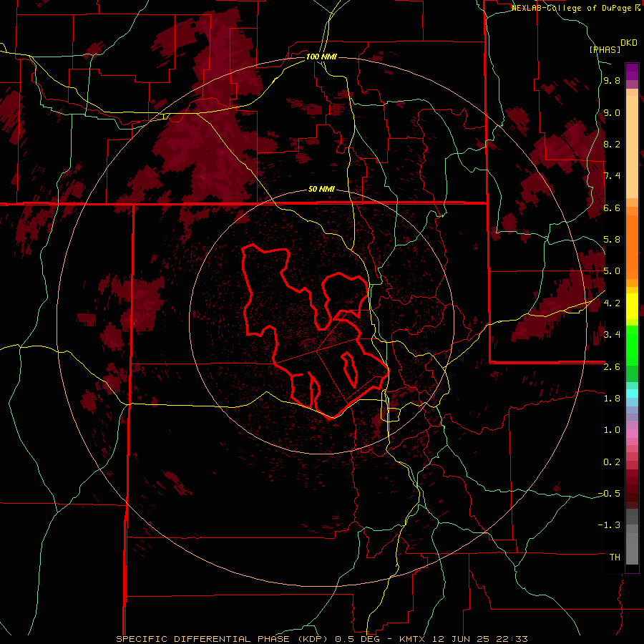Click the 9.8 value on the color scale

pos(612,81)
